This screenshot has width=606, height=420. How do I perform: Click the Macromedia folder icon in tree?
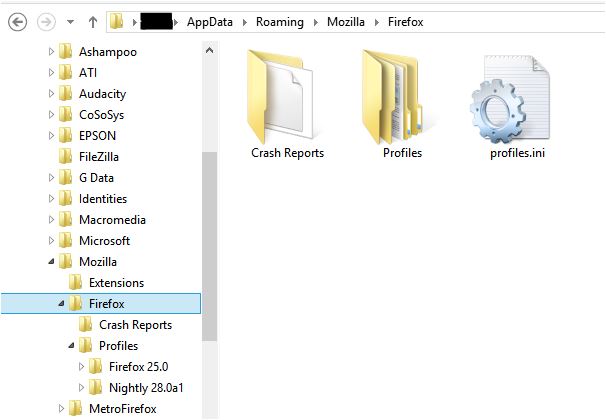point(65,219)
